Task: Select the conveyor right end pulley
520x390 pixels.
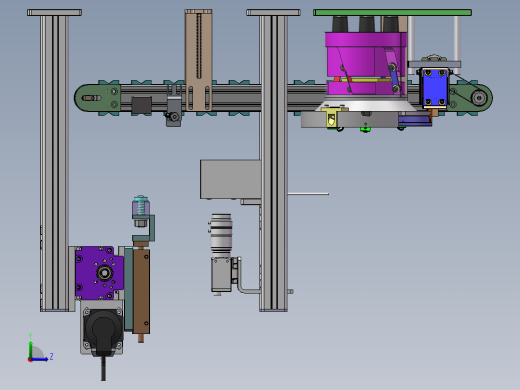Action: point(479,98)
